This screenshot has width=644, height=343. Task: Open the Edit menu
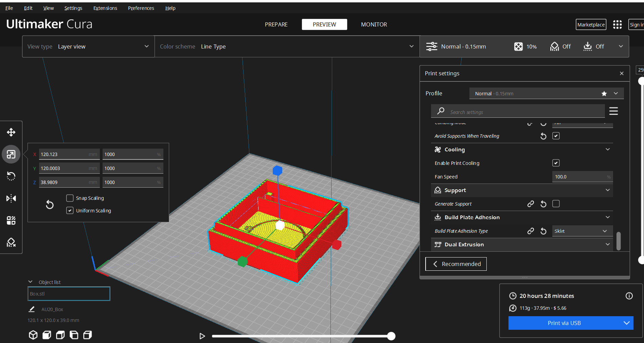28,8
